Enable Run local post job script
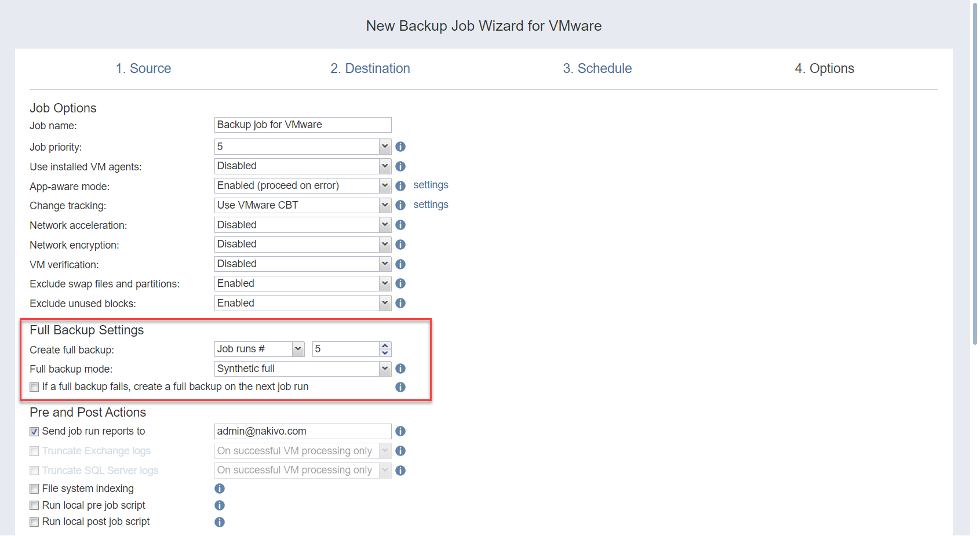This screenshot has height=536, width=980. [x=35, y=522]
